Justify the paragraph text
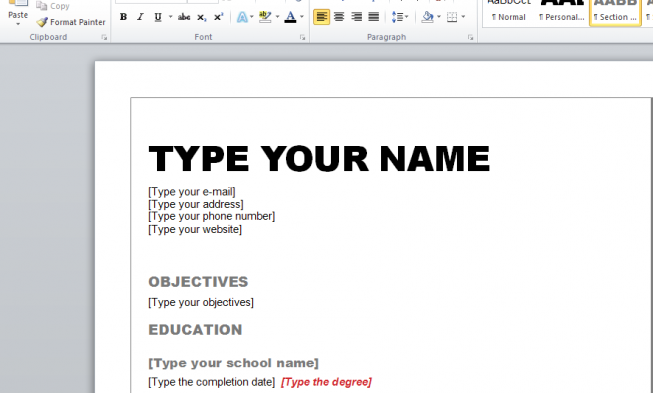This screenshot has width=653, height=393. (x=374, y=17)
